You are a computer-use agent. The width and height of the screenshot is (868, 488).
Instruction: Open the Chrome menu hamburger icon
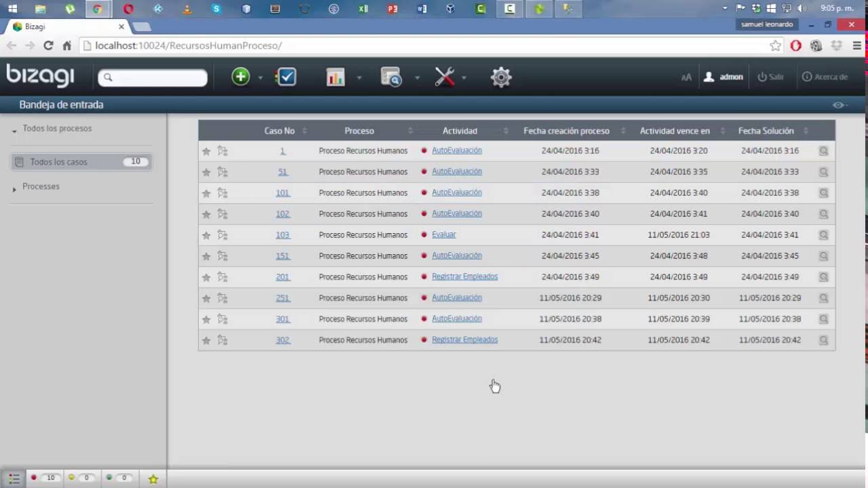pyautogui.click(x=857, y=45)
